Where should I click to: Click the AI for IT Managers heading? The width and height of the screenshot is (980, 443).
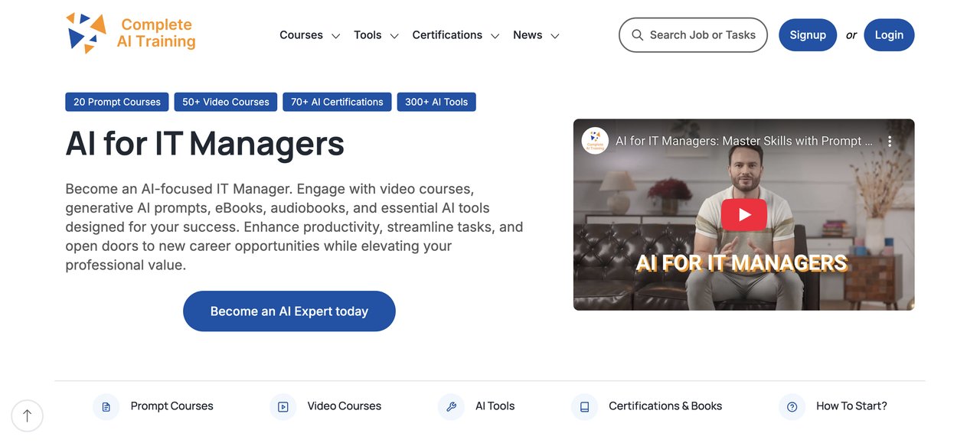205,143
